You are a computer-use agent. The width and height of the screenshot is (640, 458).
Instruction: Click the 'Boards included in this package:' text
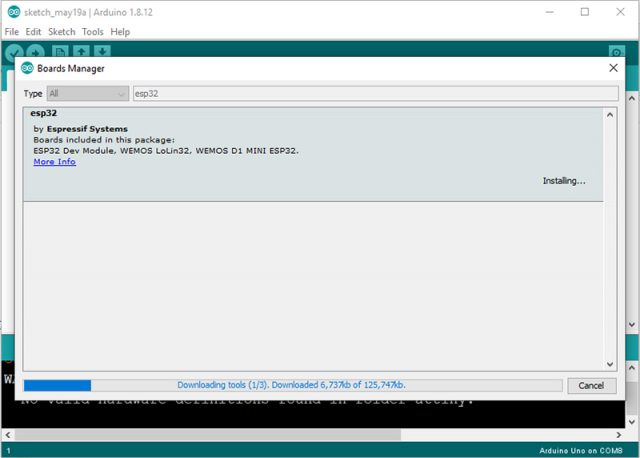click(x=104, y=140)
